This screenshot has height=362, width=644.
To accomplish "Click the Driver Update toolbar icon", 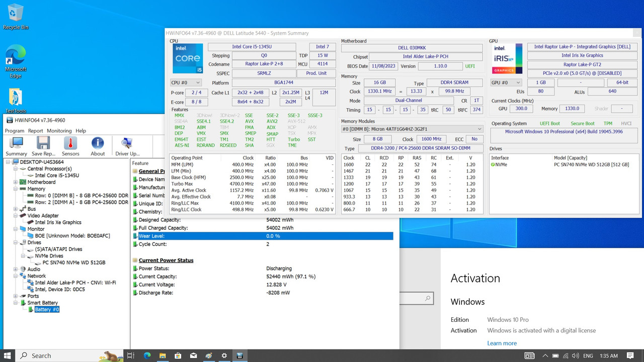I will (127, 146).
